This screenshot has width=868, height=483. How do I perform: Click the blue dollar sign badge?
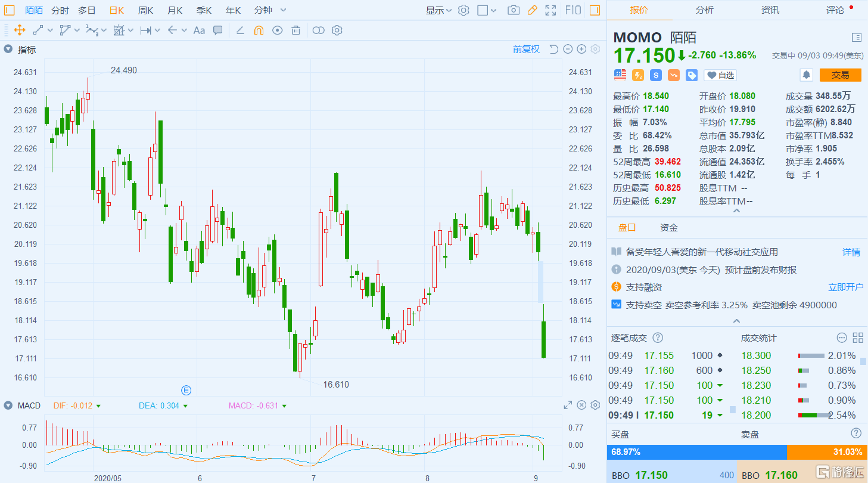point(656,75)
